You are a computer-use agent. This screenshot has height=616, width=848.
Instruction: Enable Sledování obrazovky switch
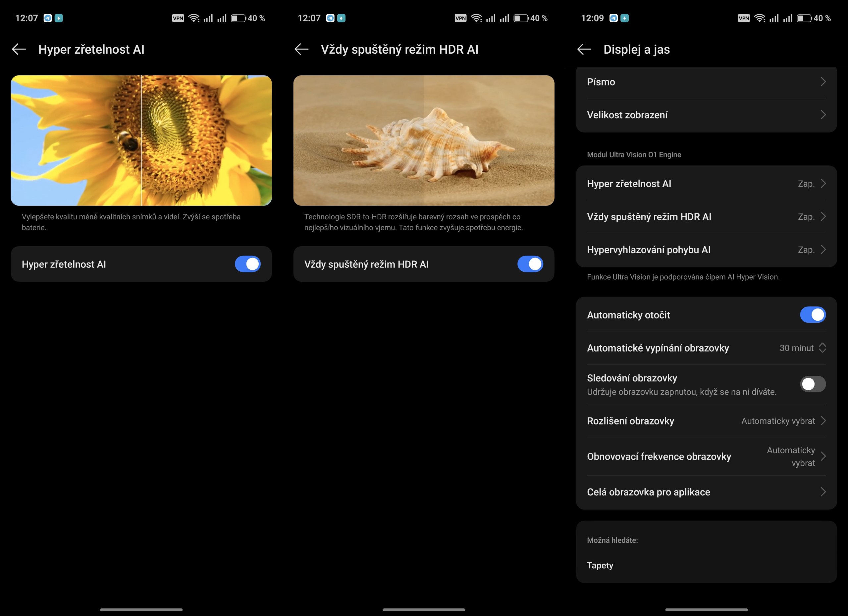click(x=813, y=384)
